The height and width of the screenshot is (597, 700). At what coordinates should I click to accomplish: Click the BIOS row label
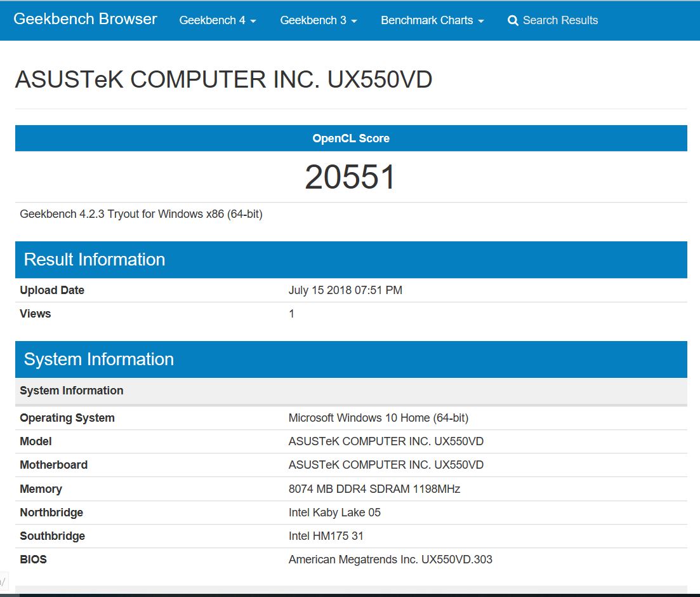coord(33,560)
